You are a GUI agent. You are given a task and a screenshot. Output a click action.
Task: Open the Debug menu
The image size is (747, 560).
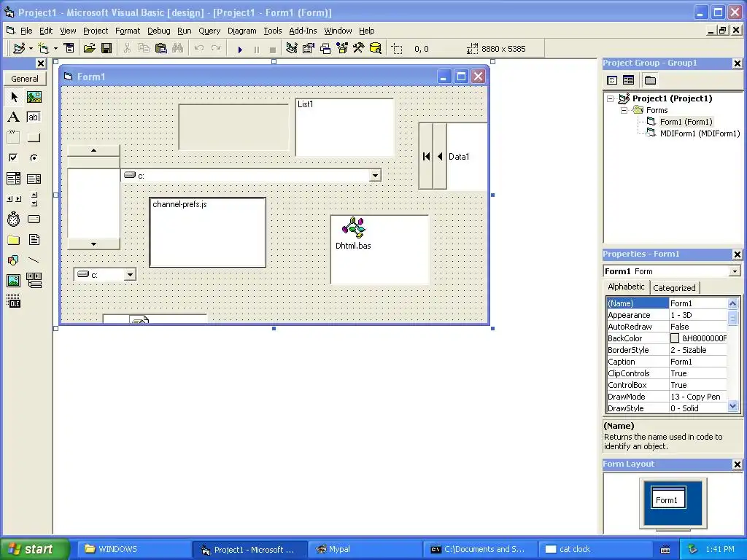coord(158,31)
